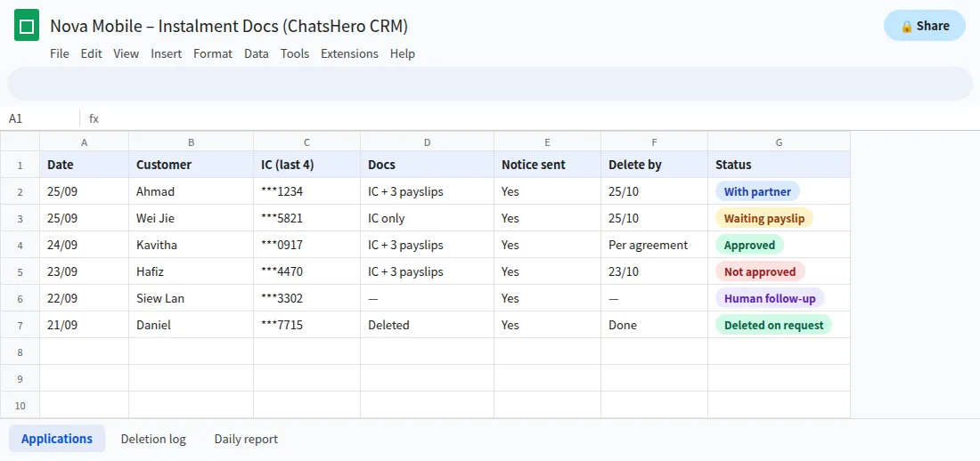Select the Kavitha customer cell
Image resolution: width=980 pixels, height=461 pixels.
[x=192, y=245]
